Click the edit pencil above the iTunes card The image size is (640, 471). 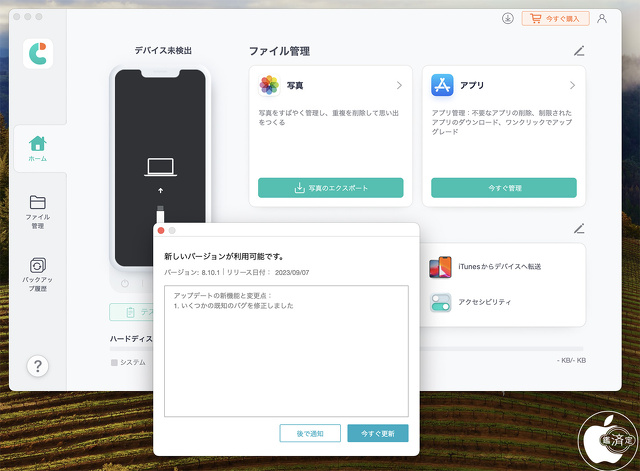(x=579, y=229)
